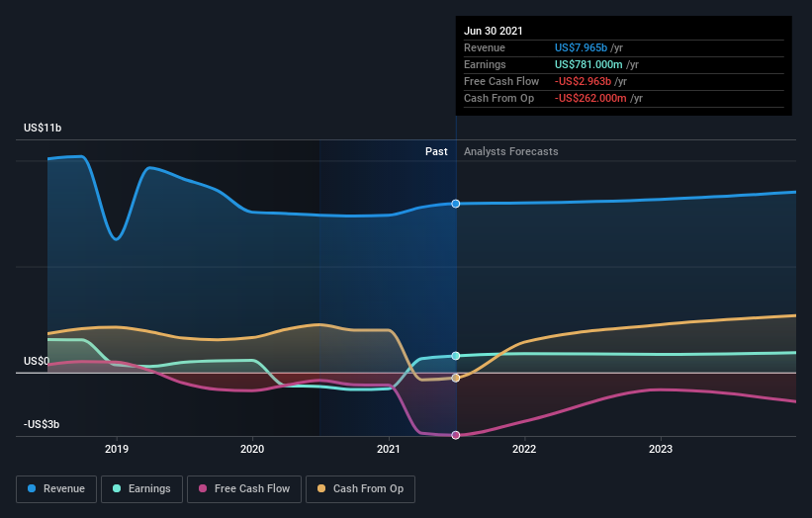Click the 2020 x-axis label

pos(252,449)
